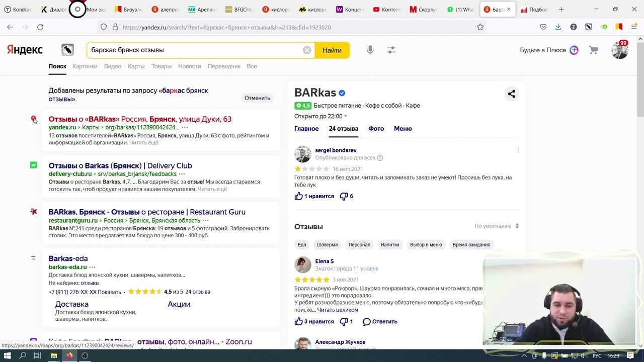Switch to the Новости search tab
This screenshot has width=644, height=362.
(x=189, y=66)
